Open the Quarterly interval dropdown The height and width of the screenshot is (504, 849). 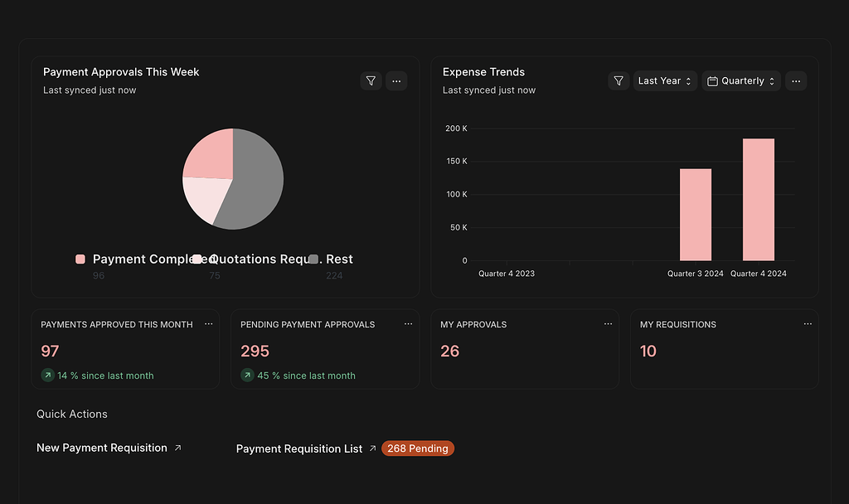[740, 80]
